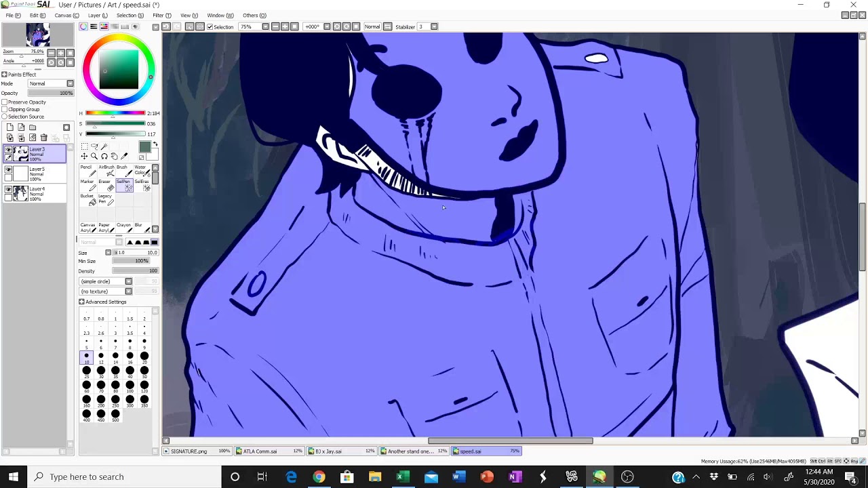This screenshot has width=868, height=488.
Task: Open the brush Size multiplier dropdown
Action: coord(108,252)
